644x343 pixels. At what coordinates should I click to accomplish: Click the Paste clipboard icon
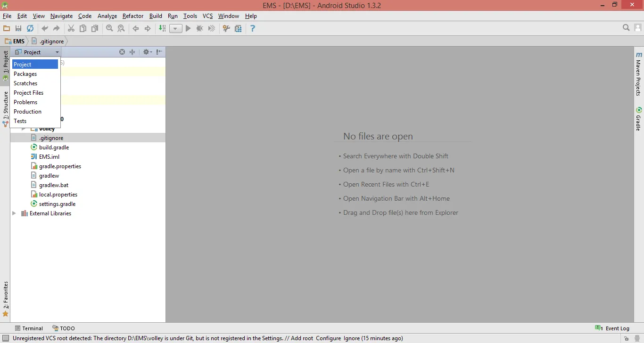tap(95, 28)
